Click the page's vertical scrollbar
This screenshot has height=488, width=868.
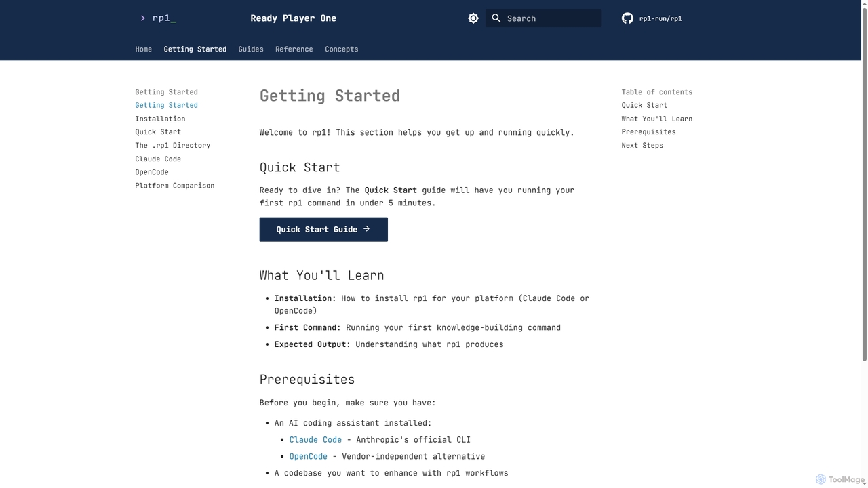point(864,183)
